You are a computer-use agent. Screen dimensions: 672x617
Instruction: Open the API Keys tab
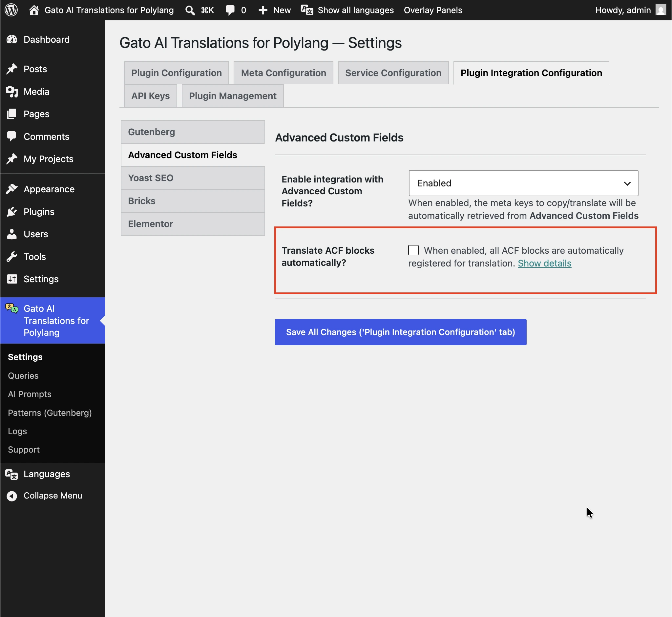point(151,96)
